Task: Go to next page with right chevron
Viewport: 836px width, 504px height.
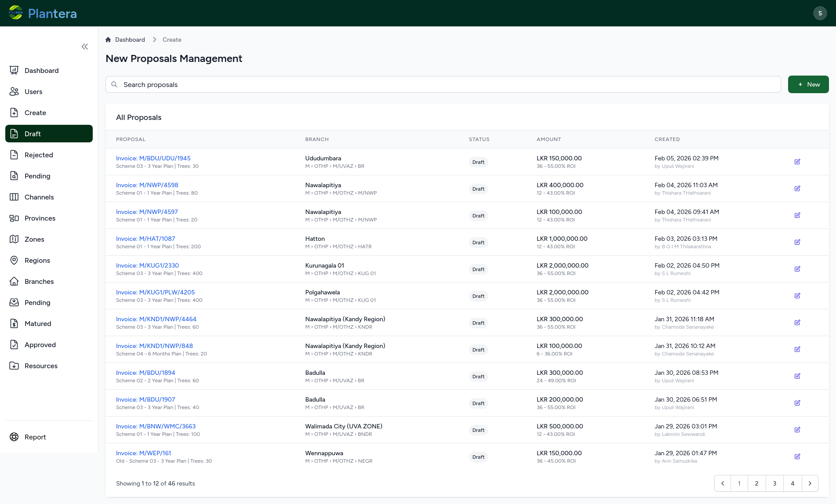Action: [810, 483]
